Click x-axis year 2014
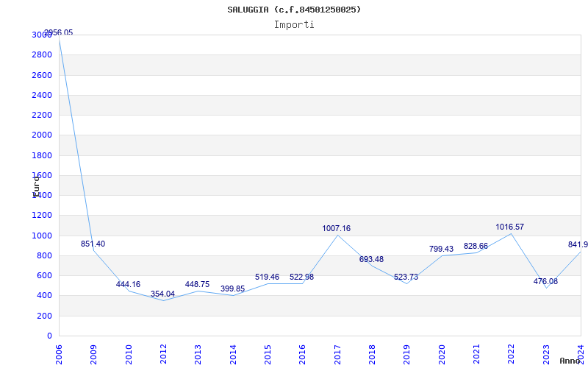This screenshot has height=368, width=588. (x=233, y=355)
